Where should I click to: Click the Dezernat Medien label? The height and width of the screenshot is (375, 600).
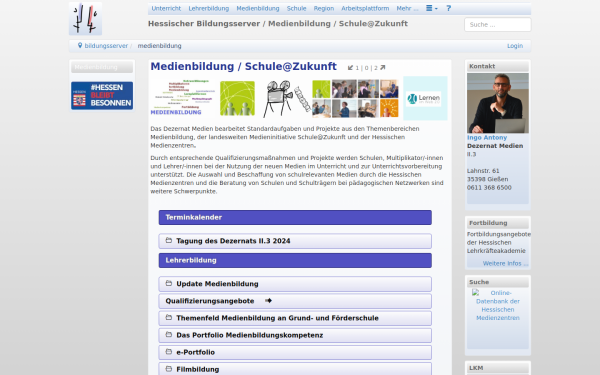coord(495,146)
